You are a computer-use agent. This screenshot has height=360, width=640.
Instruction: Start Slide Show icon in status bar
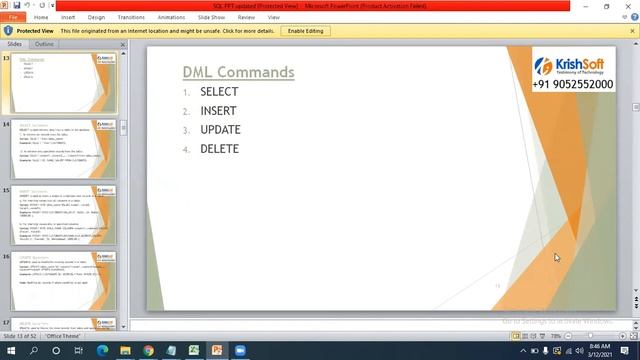click(542, 336)
